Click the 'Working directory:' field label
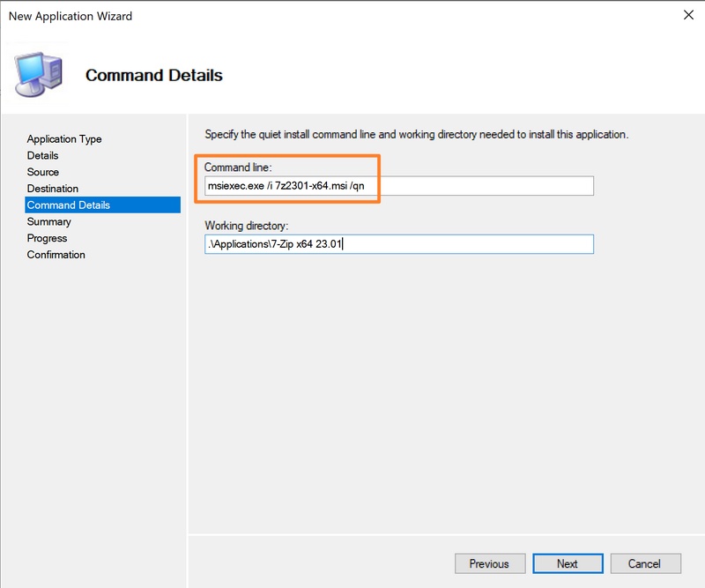The height and width of the screenshot is (588, 705). [x=246, y=226]
